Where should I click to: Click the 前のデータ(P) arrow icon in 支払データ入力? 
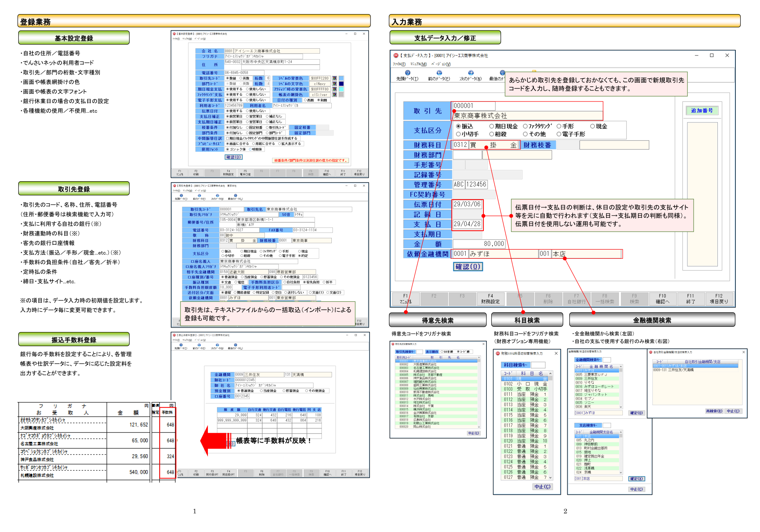pyautogui.click(x=439, y=73)
